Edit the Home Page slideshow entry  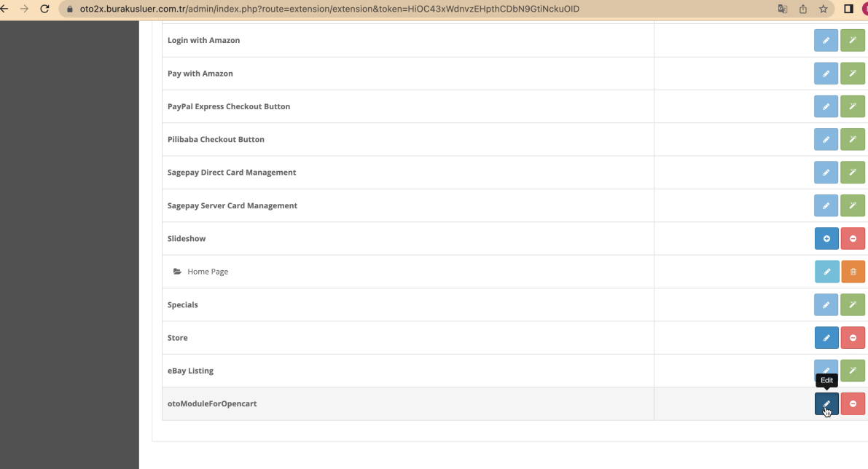click(x=827, y=272)
